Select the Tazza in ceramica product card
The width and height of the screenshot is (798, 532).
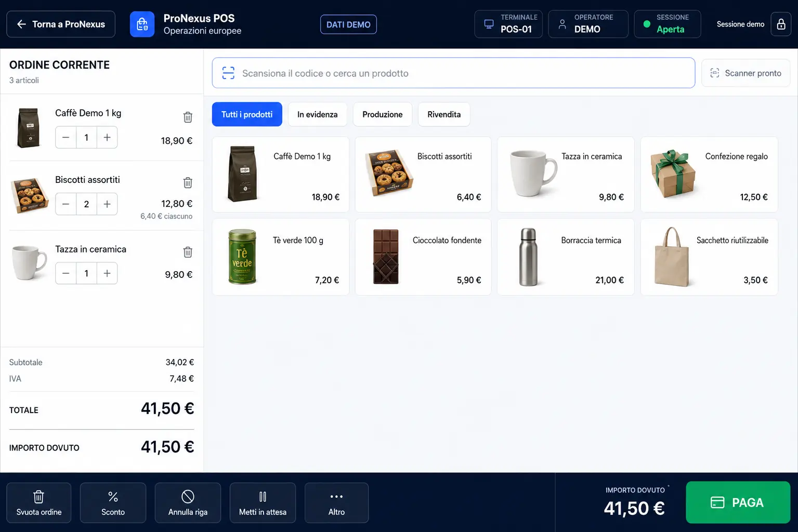(x=566, y=175)
